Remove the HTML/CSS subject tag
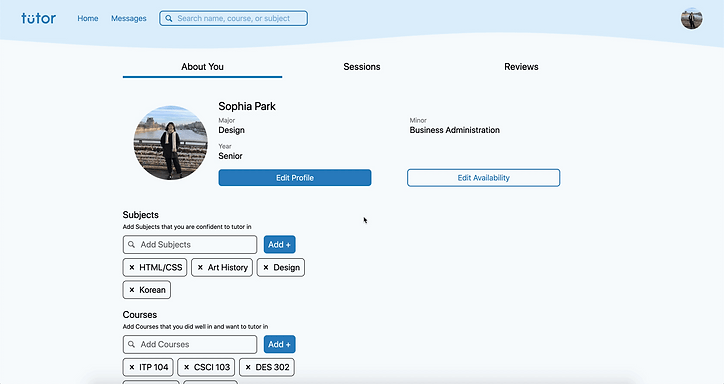724x384 pixels. tap(132, 267)
